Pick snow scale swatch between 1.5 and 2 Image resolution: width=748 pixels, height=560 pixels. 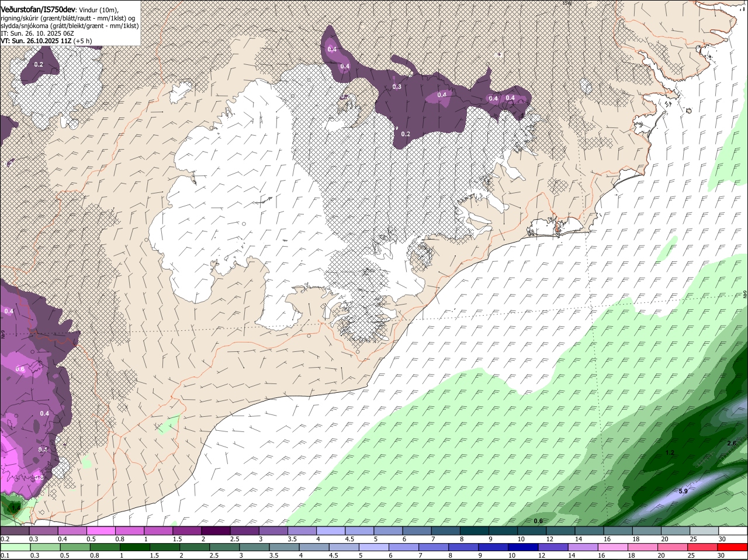click(187, 531)
